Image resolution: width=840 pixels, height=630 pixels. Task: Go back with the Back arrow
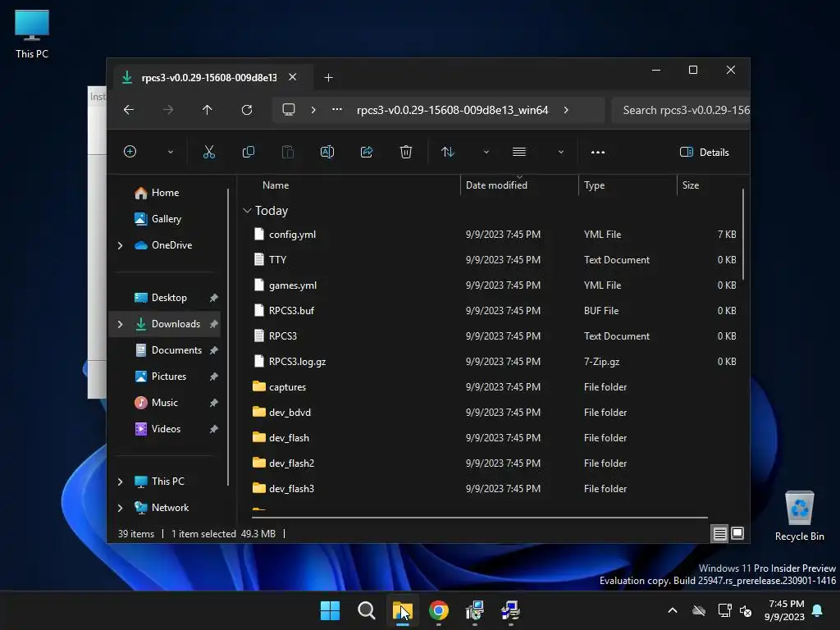point(129,110)
